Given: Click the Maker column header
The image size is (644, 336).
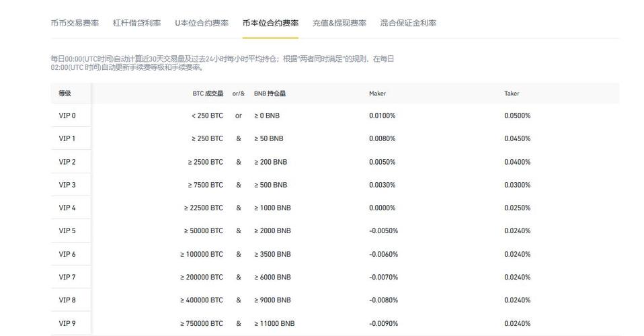Looking at the screenshot, I should (377, 93).
